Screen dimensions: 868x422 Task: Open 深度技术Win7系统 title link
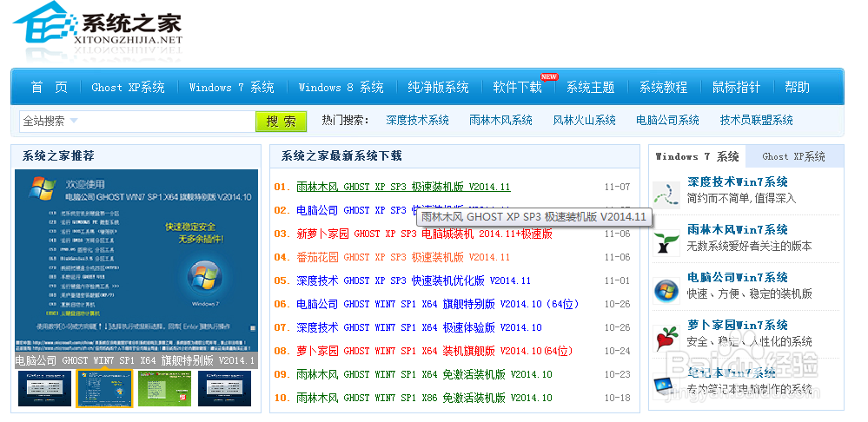[738, 182]
